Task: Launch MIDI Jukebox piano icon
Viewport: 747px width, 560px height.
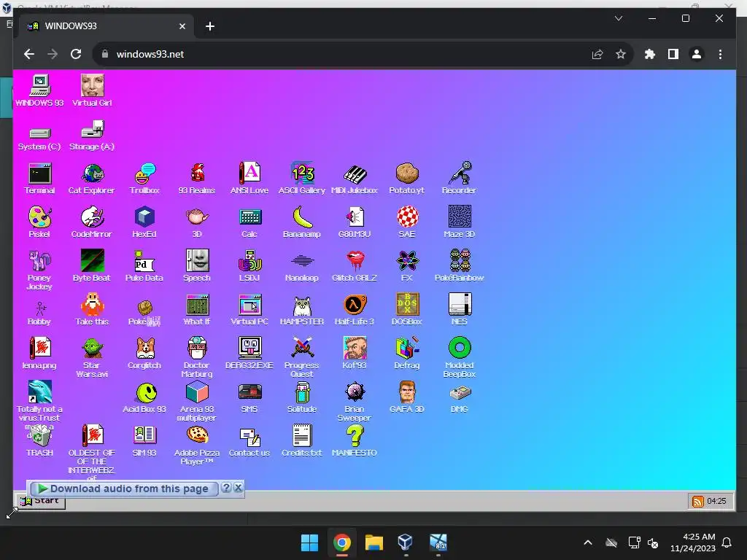Action: point(355,179)
